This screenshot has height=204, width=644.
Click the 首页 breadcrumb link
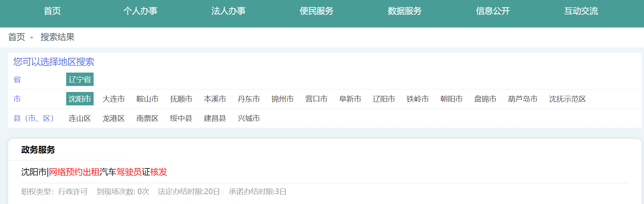click(x=17, y=37)
